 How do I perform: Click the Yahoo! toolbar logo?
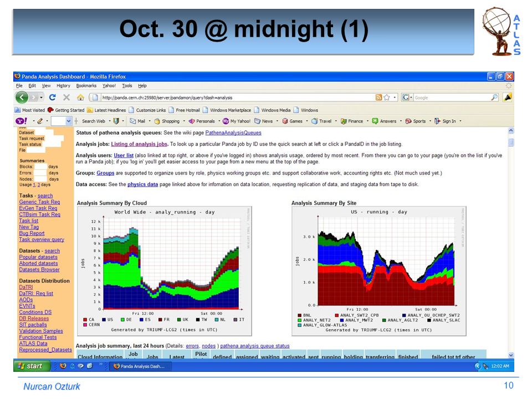pos(22,121)
